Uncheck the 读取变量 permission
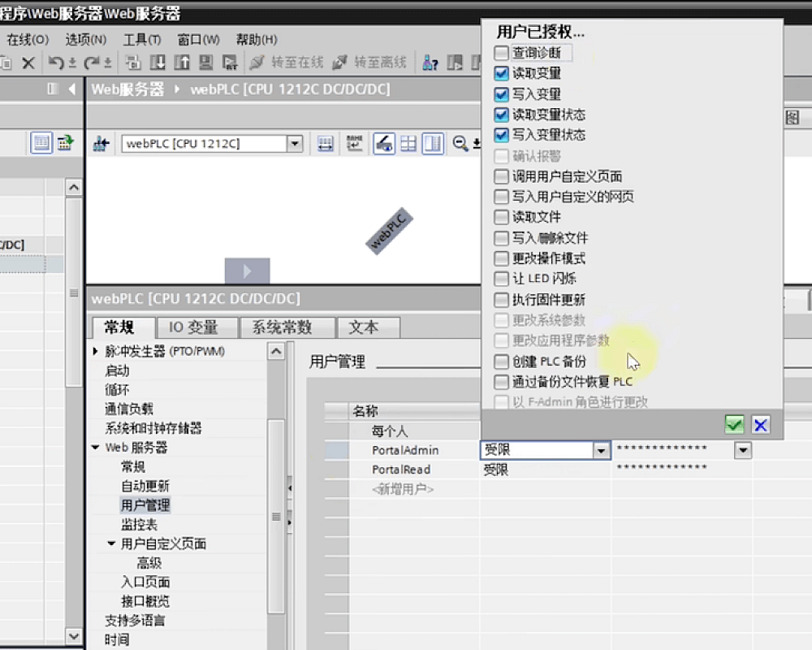812x650 pixels. (x=503, y=72)
